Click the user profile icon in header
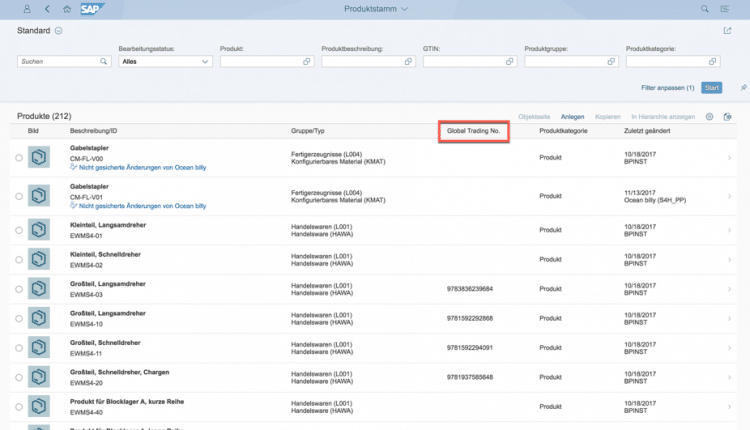 click(x=27, y=9)
